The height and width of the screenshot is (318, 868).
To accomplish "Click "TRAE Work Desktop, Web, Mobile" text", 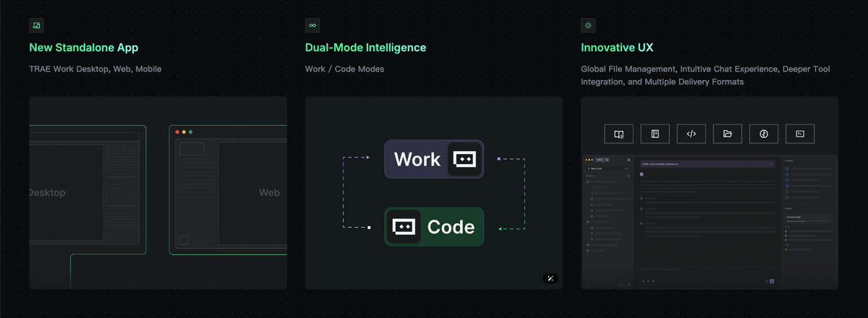I will (x=95, y=69).
